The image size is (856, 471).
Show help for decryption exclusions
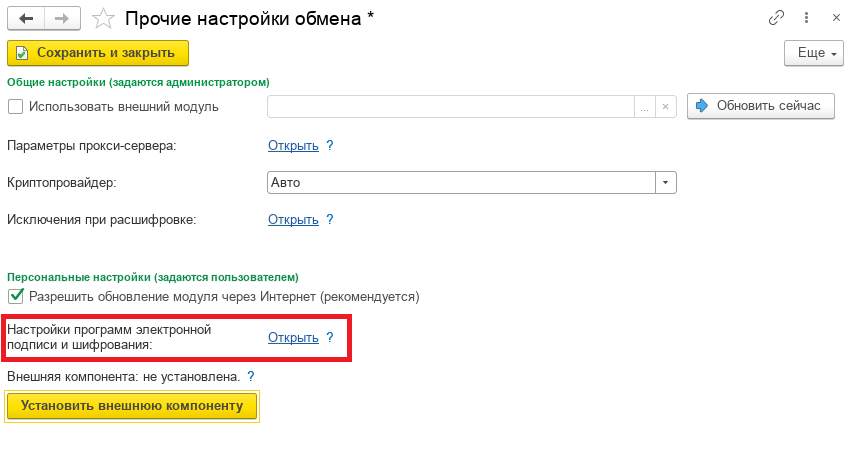point(330,220)
